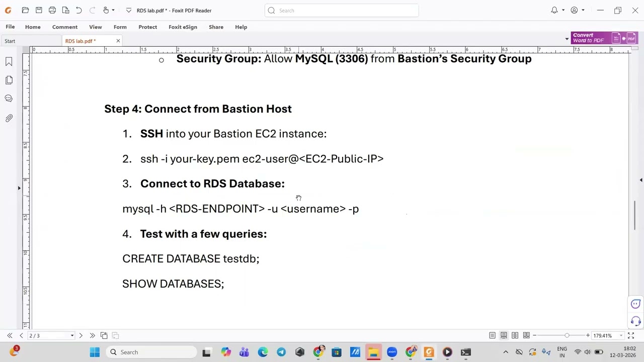
Task: Open the user account icon
Action: pos(574,10)
